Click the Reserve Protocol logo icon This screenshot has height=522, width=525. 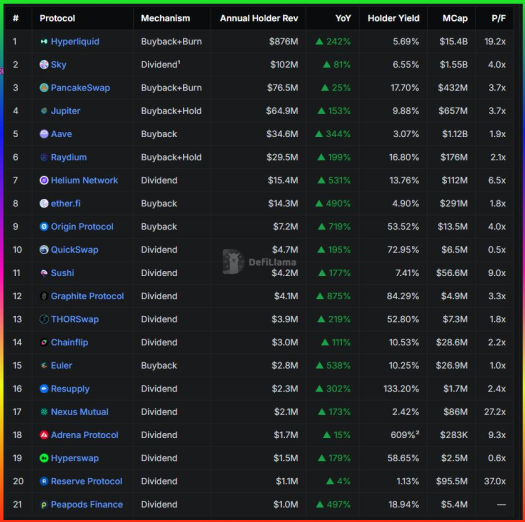click(44, 481)
